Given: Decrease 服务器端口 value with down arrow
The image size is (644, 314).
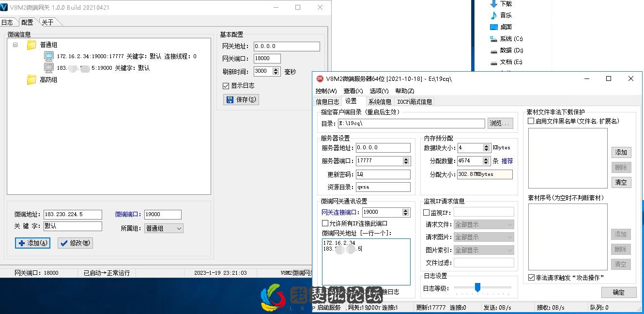Looking at the screenshot, I should tap(406, 163).
